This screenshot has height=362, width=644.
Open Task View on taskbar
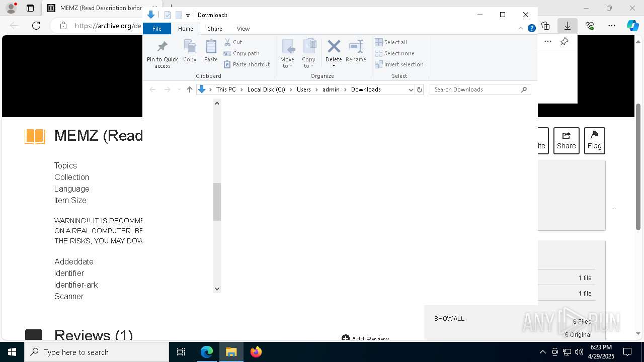pos(181,352)
